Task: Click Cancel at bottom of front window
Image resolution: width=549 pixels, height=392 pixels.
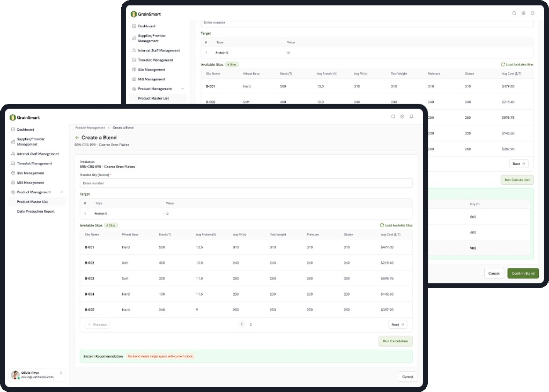Action: click(407, 376)
